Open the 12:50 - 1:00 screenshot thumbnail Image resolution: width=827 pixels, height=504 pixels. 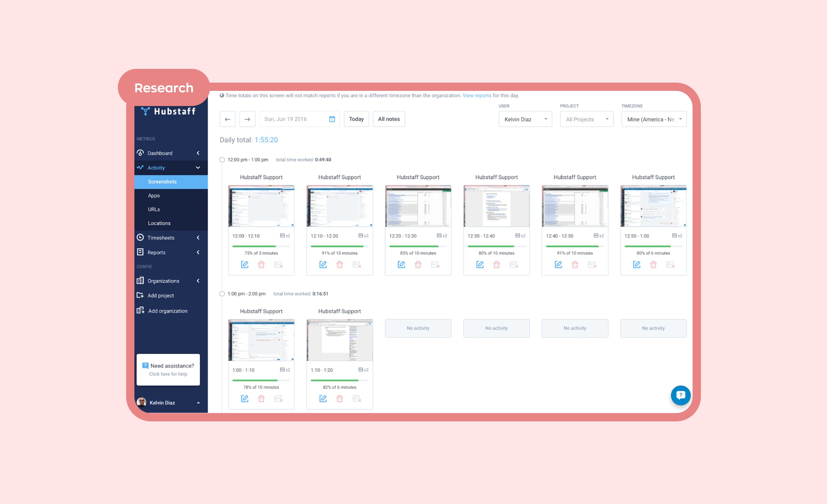tap(653, 206)
